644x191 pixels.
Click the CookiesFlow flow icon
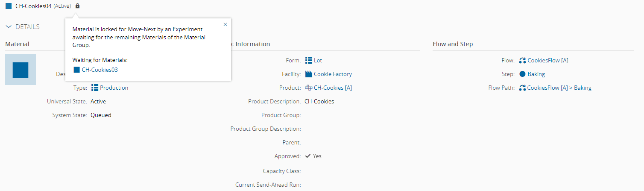click(522, 60)
